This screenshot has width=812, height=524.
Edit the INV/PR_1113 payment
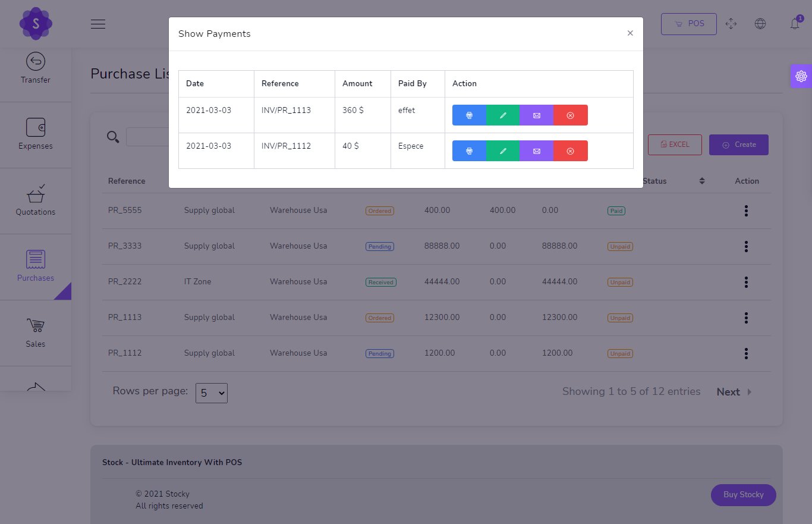point(503,115)
